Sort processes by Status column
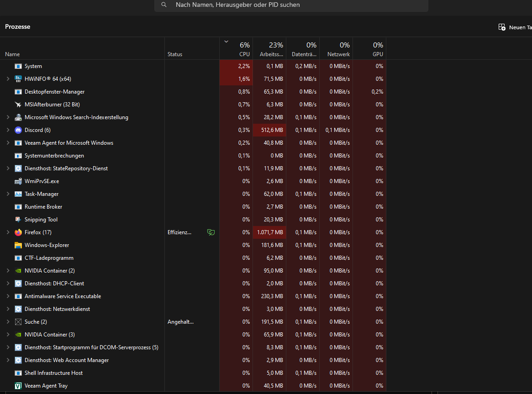Screen dimensions: 532x394 [x=192, y=48]
